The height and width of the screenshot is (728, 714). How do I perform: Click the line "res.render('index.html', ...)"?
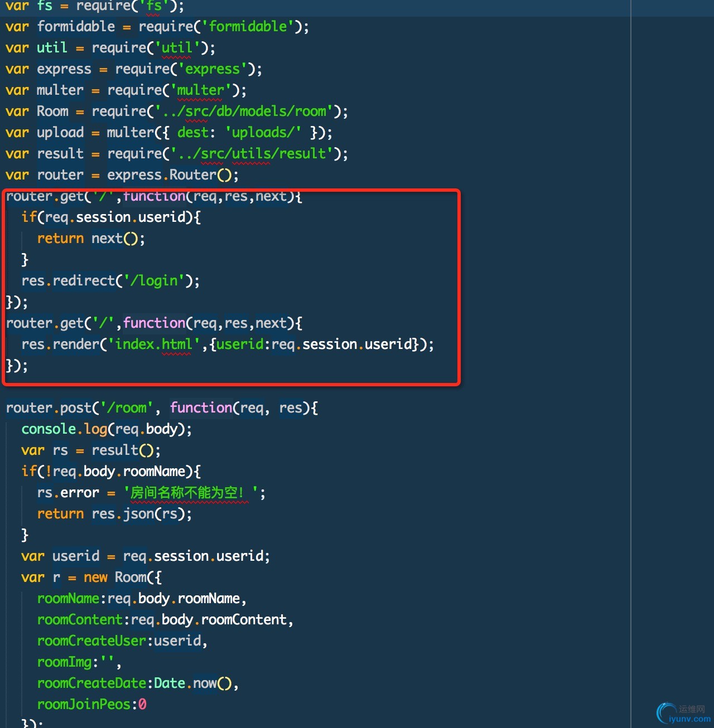[x=228, y=344]
